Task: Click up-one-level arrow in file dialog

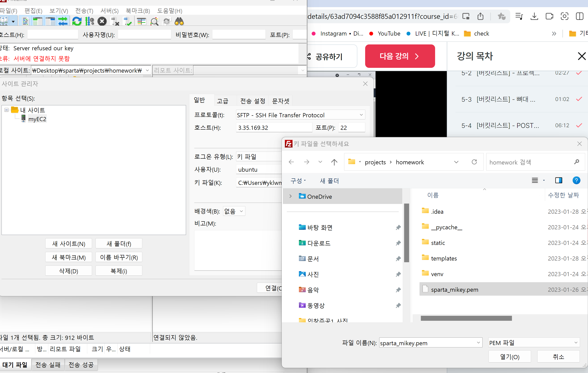Action: (x=334, y=162)
